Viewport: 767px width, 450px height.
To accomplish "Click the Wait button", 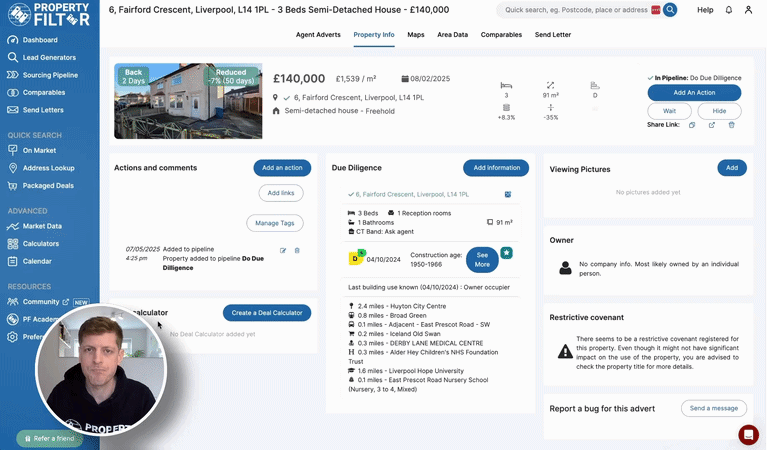I will (669, 111).
